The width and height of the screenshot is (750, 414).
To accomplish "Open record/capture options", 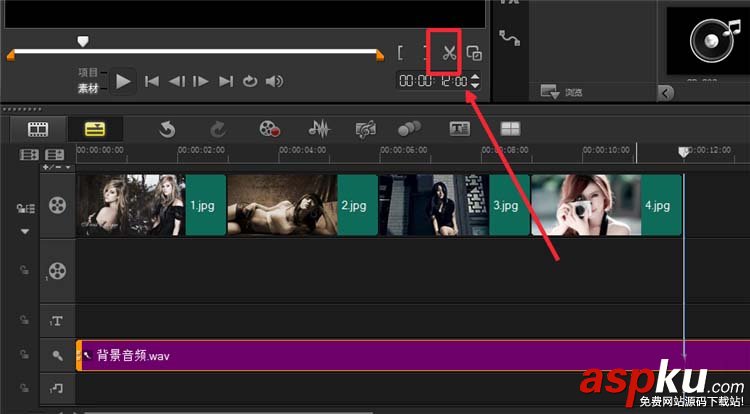I will click(269, 129).
